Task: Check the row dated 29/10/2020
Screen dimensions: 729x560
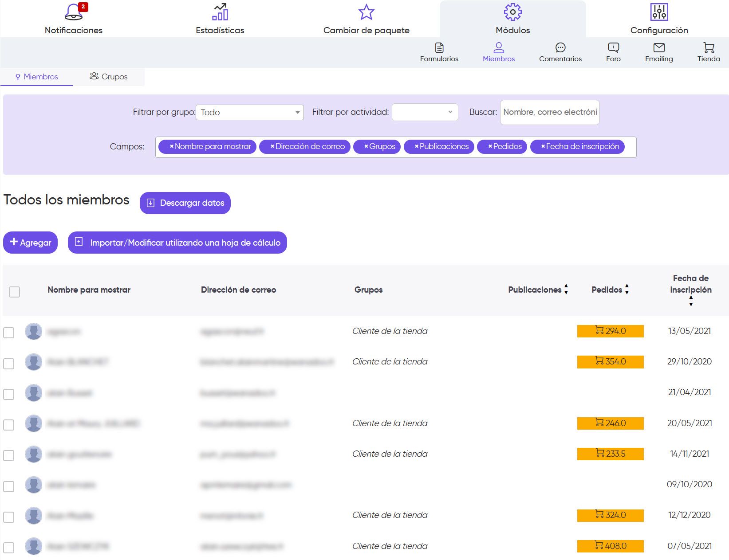Action: pos(9,364)
